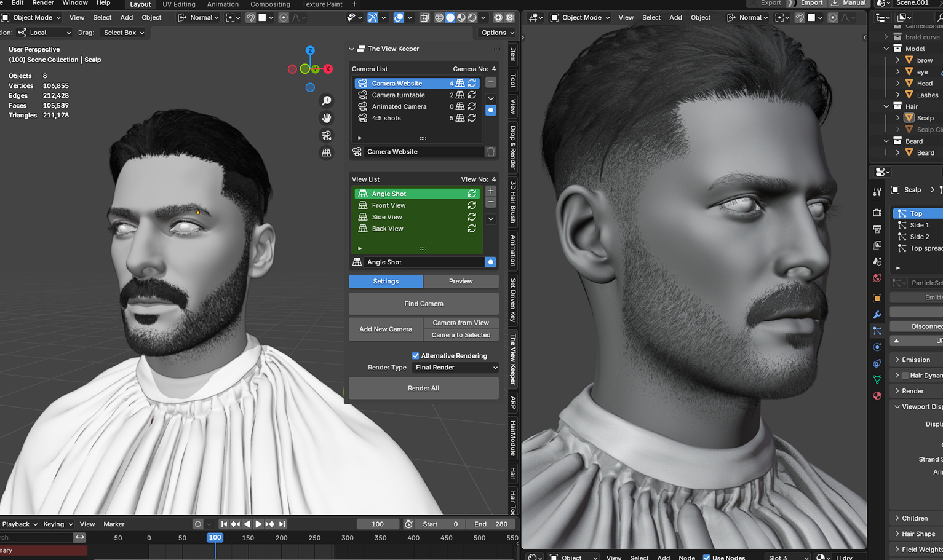Open Object Mode dropdown in left viewport

tap(31, 18)
